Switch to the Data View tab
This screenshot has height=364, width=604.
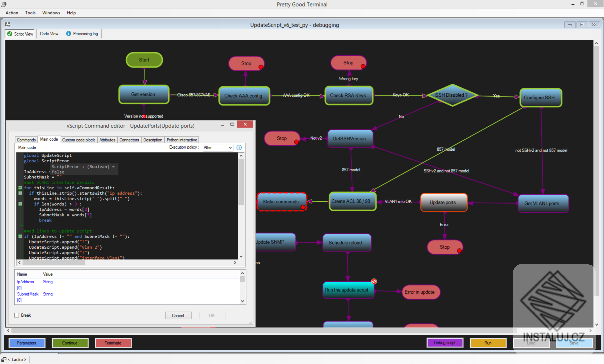[49, 34]
